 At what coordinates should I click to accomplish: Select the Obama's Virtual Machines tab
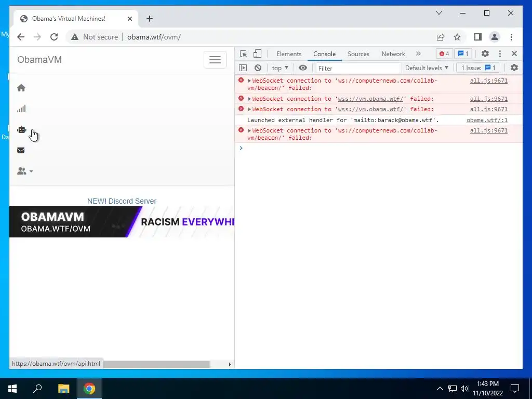point(76,19)
